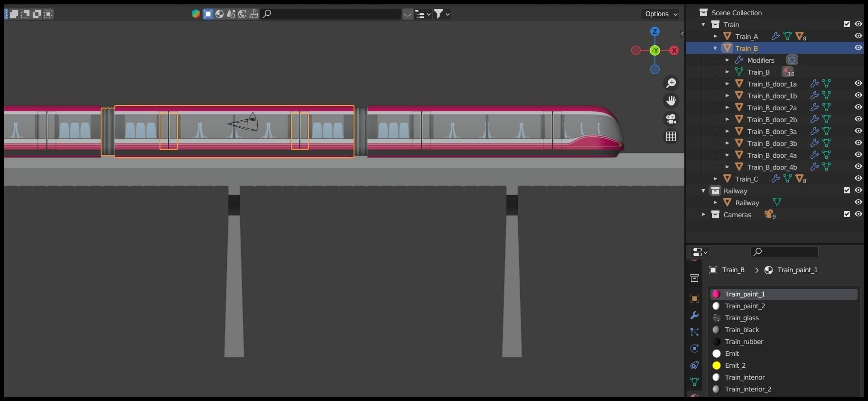Open the Object Data properties tab
This screenshot has width=868, height=401.
pos(694,382)
